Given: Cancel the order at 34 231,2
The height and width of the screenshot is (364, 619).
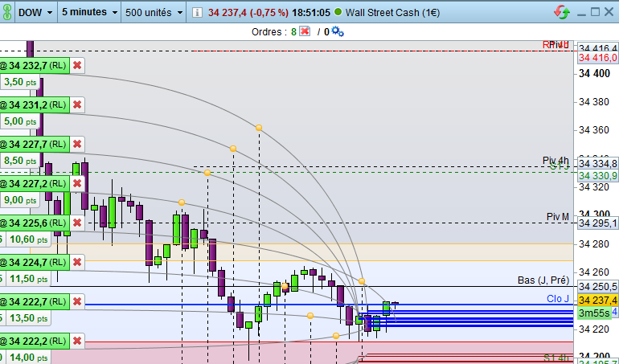Looking at the screenshot, I should pos(77,105).
